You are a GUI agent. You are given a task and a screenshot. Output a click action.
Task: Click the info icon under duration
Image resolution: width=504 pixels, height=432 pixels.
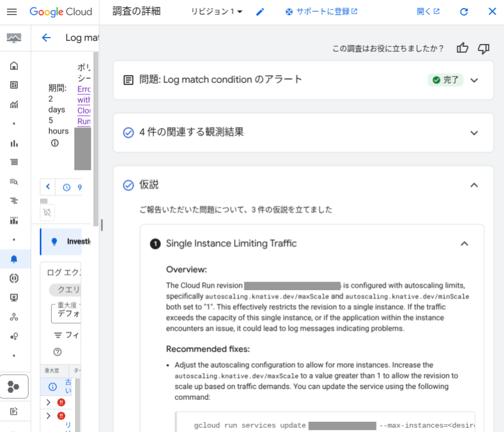point(55,143)
